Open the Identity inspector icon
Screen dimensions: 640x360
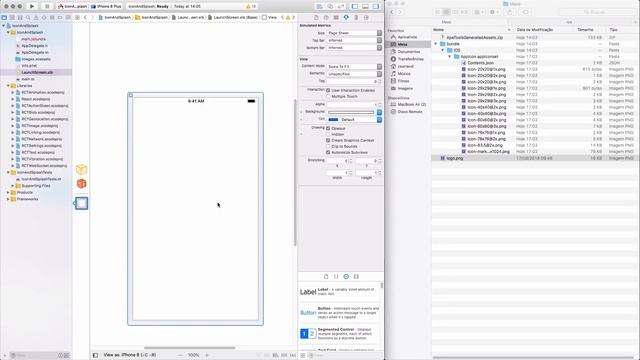tap(336, 18)
